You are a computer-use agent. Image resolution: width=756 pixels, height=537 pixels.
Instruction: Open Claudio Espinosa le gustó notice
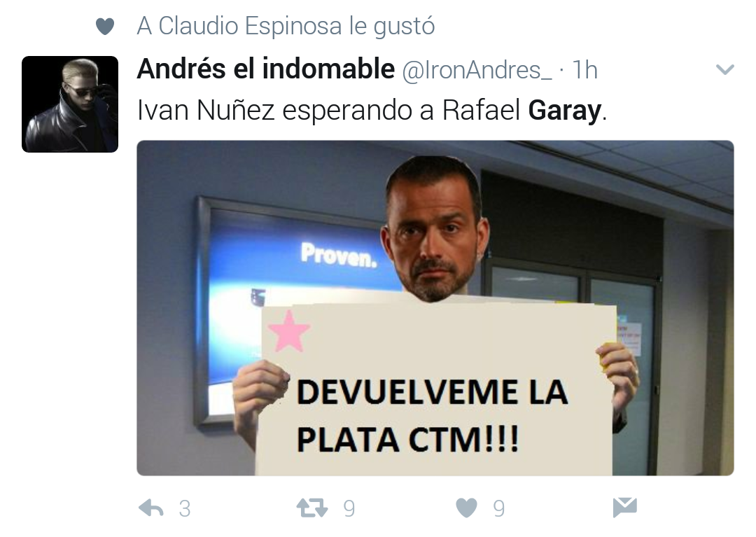[x=286, y=26]
